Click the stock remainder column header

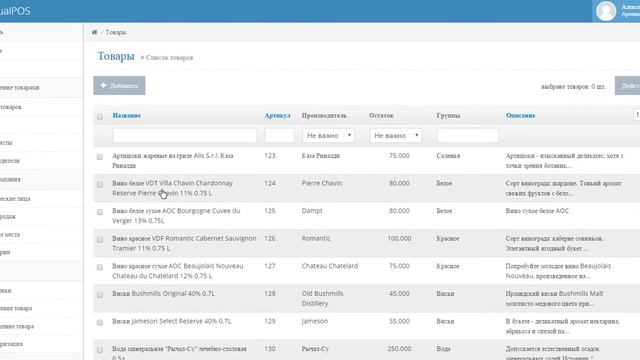381,116
